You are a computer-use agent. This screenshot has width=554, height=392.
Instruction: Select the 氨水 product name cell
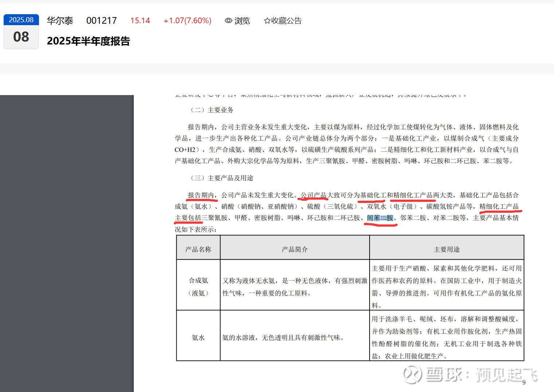pyautogui.click(x=198, y=338)
